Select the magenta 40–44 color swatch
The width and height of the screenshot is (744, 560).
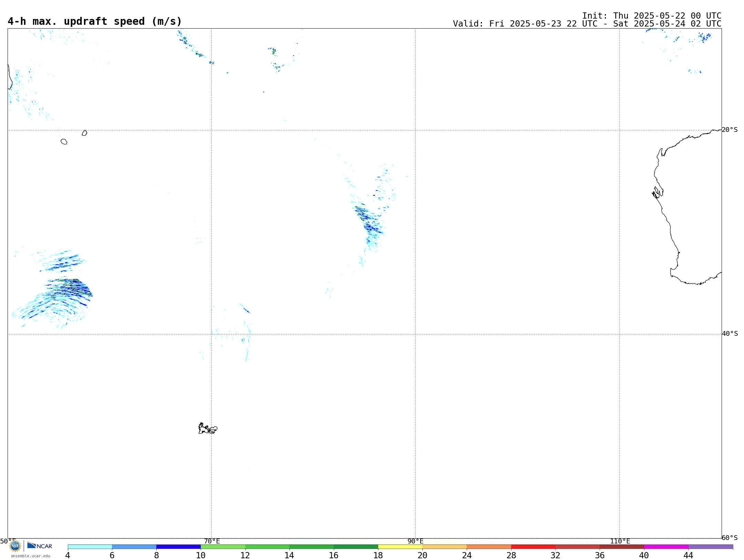click(x=666, y=547)
